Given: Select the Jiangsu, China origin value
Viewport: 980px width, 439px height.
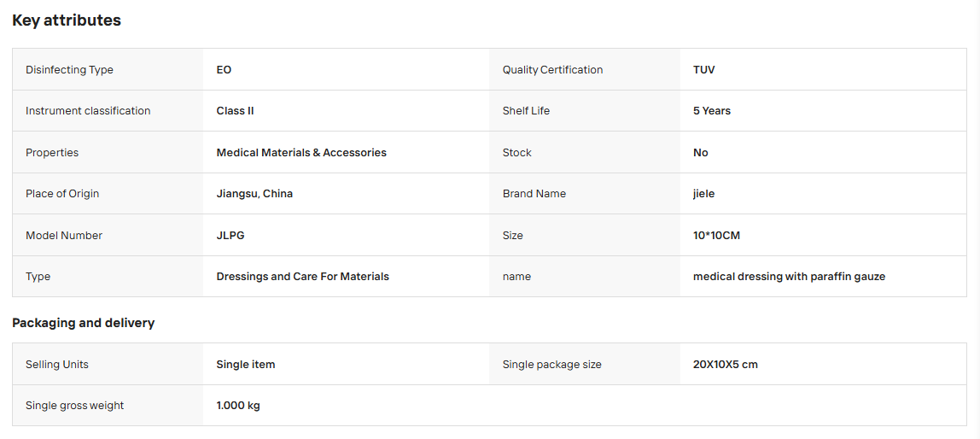Looking at the screenshot, I should coord(254,194).
